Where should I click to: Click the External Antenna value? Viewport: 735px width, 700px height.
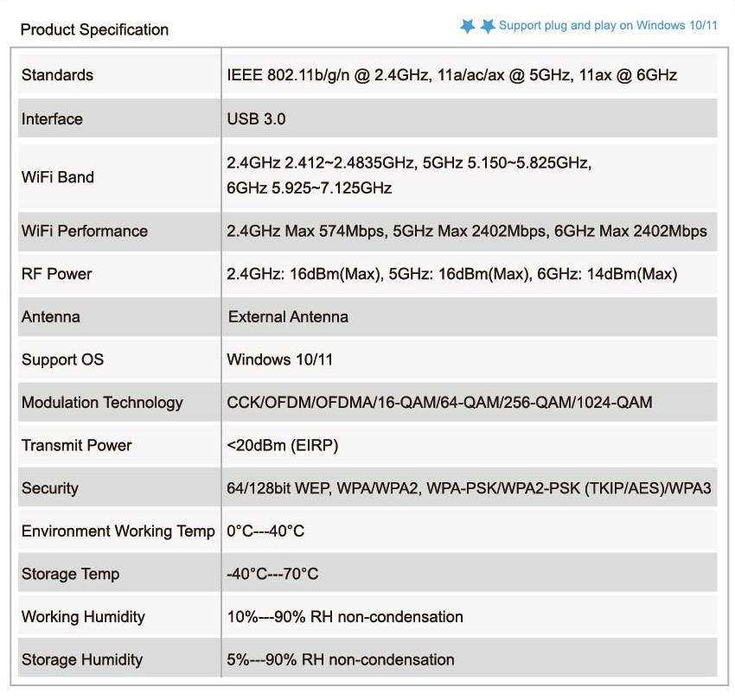(288, 317)
